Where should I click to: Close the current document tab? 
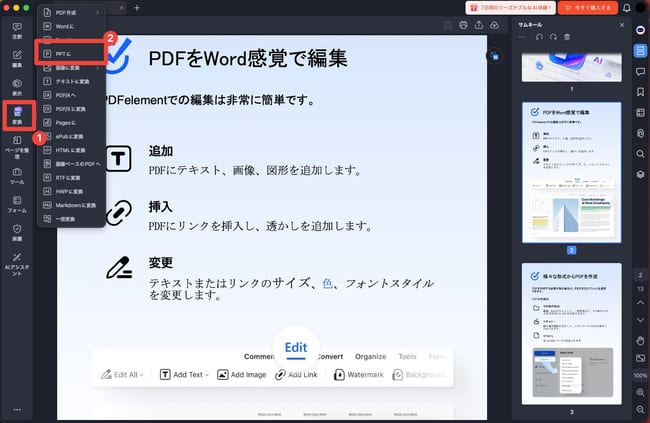pyautogui.click(x=121, y=7)
